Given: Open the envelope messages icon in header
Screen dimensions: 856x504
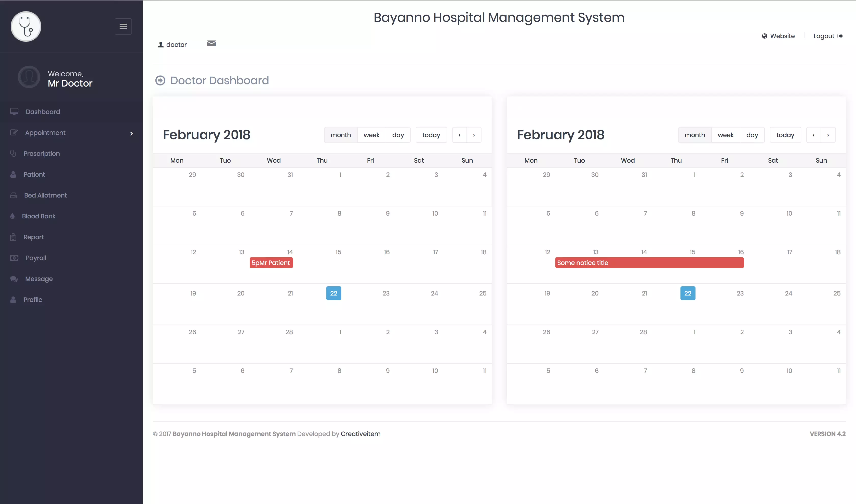Looking at the screenshot, I should click(x=211, y=43).
